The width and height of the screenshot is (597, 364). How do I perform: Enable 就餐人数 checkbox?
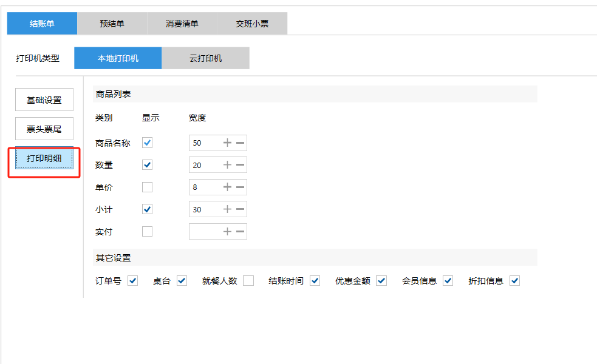pyautogui.click(x=248, y=281)
